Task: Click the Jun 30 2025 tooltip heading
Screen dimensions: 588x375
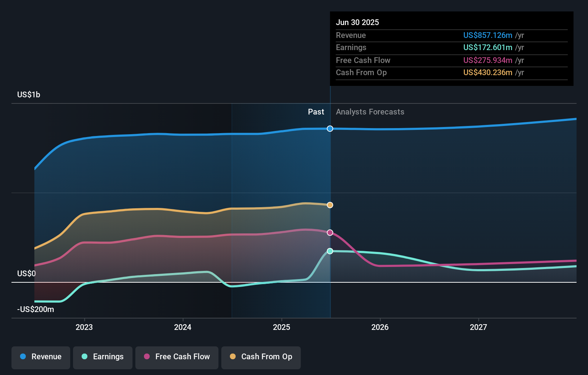Action: pyautogui.click(x=357, y=22)
